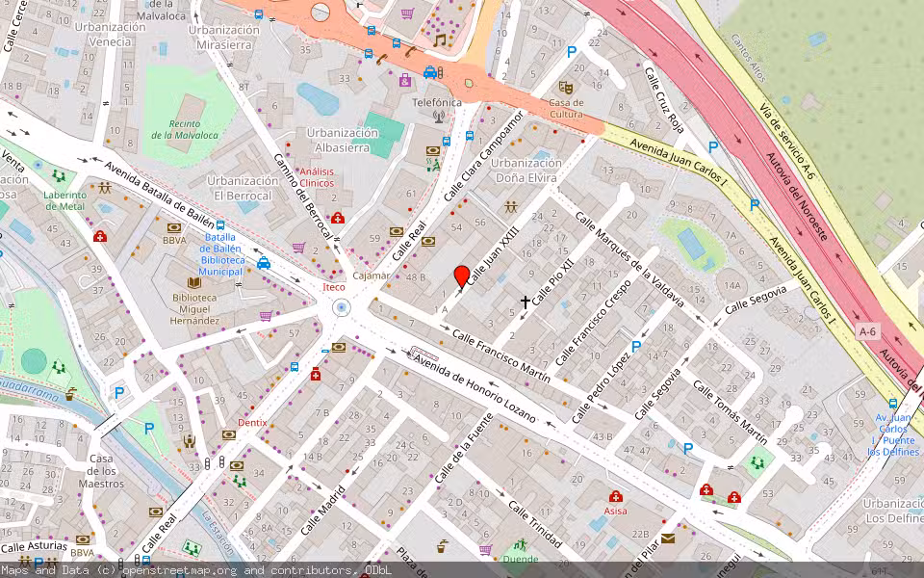Click the Urbanización Mirasierra label

point(224,38)
